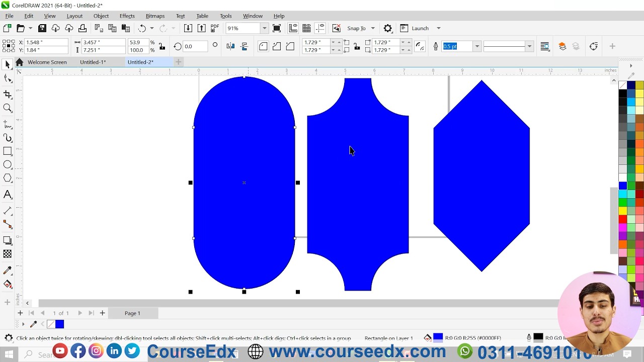The width and height of the screenshot is (644, 362).
Task: Select the Transparency tool
Action: click(x=8, y=254)
